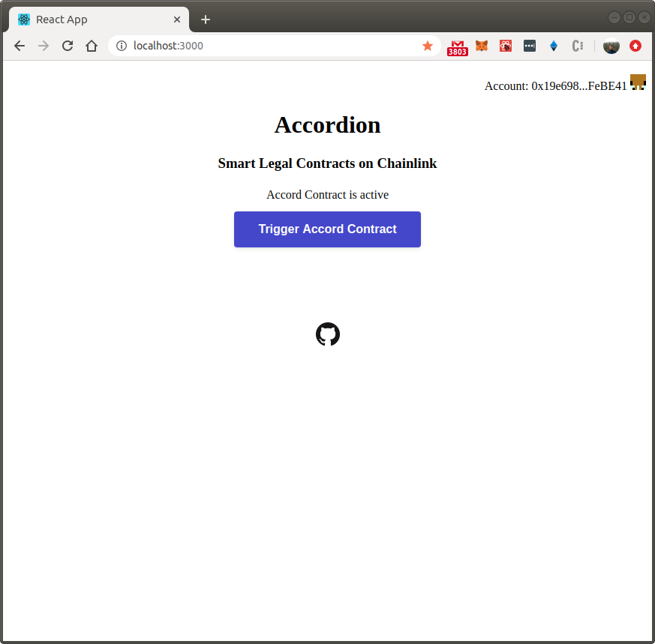Maximize the browser window

(x=629, y=17)
